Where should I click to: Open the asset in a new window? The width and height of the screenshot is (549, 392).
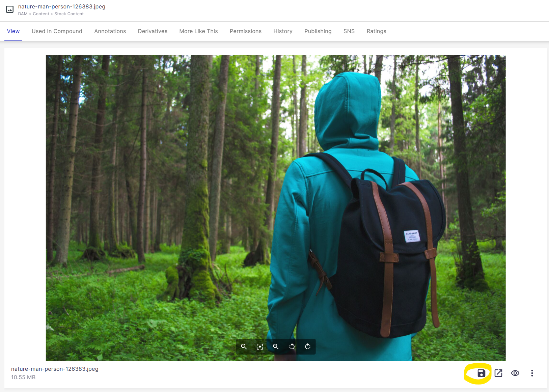(x=498, y=373)
